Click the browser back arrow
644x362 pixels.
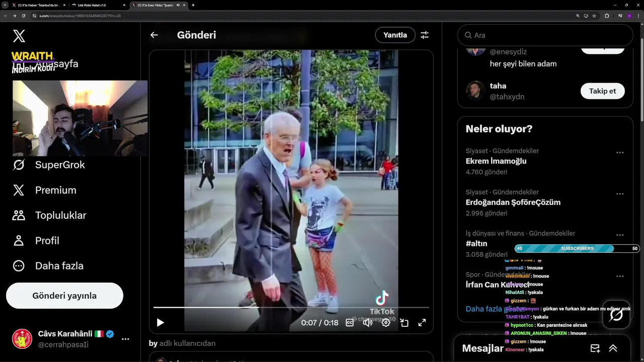[6, 16]
